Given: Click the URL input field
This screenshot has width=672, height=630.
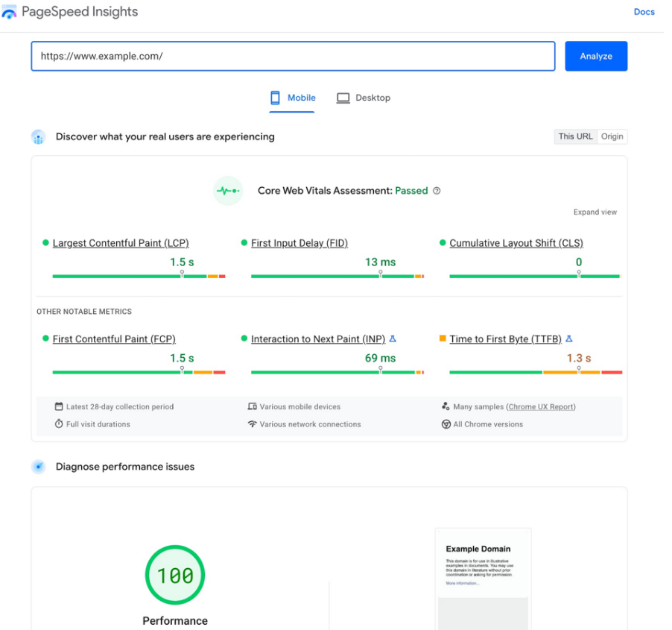Looking at the screenshot, I should (x=293, y=56).
